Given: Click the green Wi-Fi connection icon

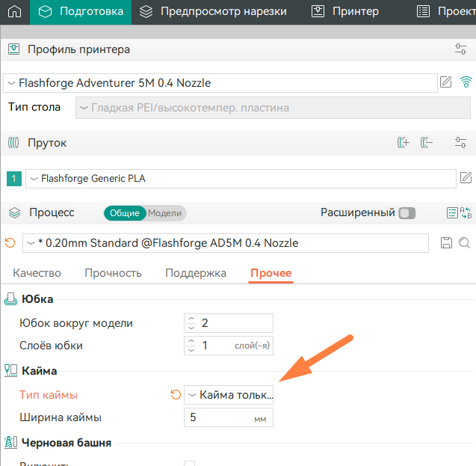Looking at the screenshot, I should pos(466,82).
